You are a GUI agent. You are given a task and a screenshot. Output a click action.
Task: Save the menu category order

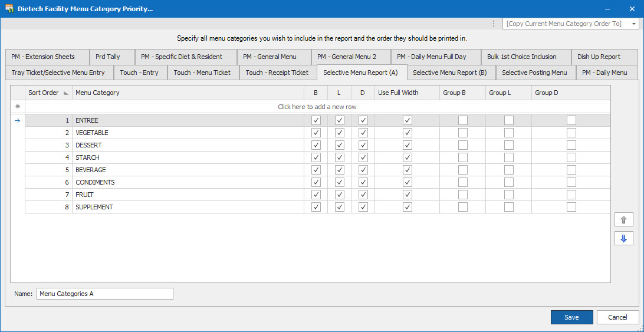pyautogui.click(x=571, y=317)
